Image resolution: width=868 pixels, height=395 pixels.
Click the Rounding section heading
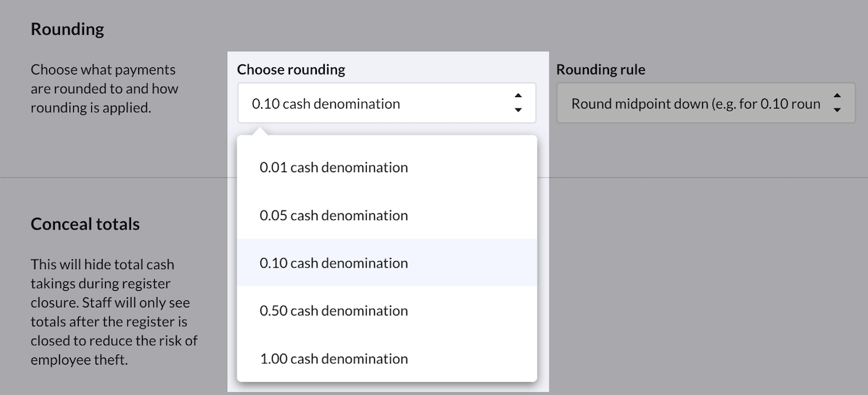[x=67, y=29]
